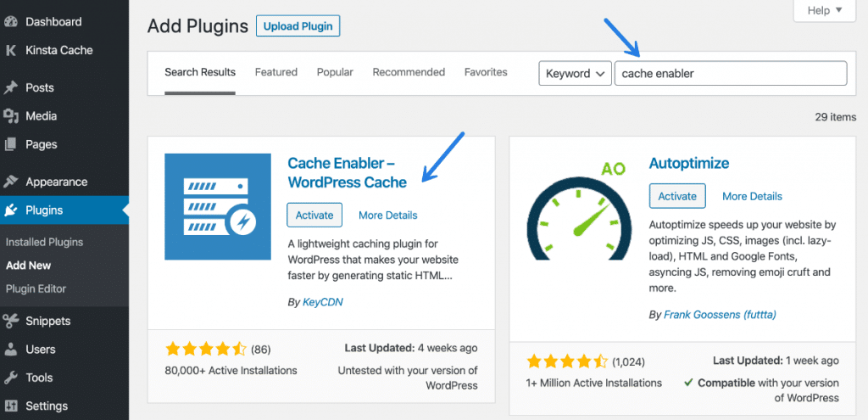The image size is (868, 420).
Task: Click the Pages icon in sidebar
Action: 10,144
